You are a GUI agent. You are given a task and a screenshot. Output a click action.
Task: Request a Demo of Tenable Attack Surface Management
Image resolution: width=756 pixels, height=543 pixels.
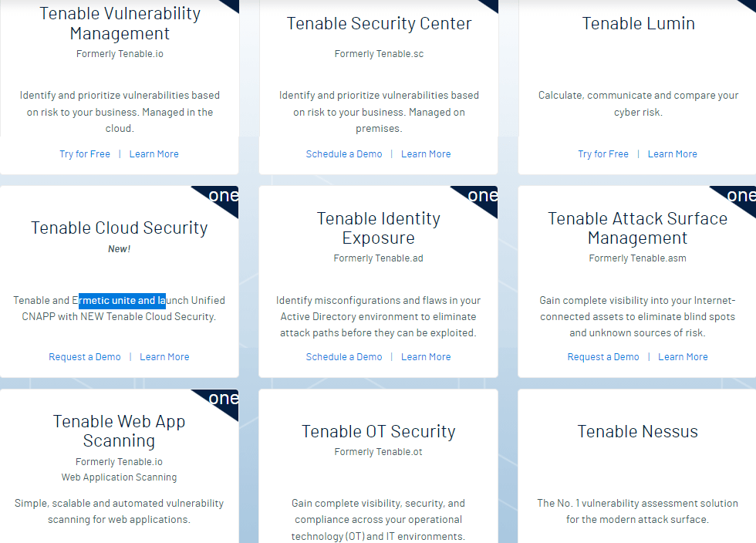pos(603,356)
